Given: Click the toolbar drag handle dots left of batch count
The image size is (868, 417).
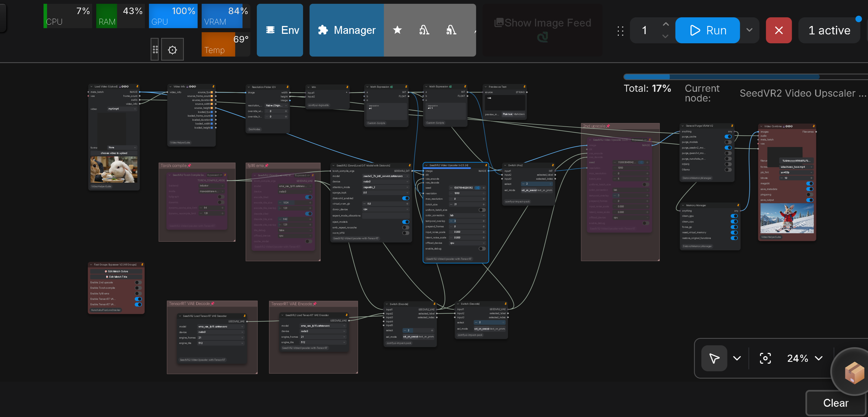Looking at the screenshot, I should coord(620,31).
